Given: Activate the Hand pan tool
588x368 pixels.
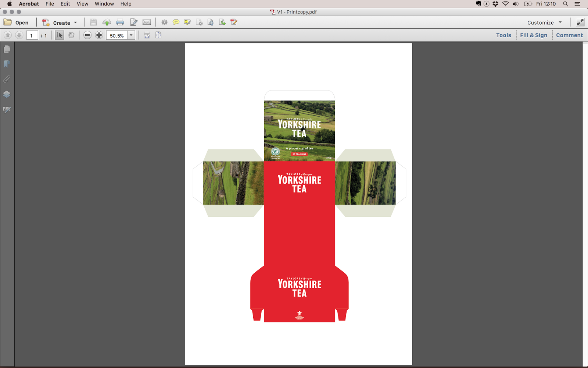Looking at the screenshot, I should coord(71,35).
